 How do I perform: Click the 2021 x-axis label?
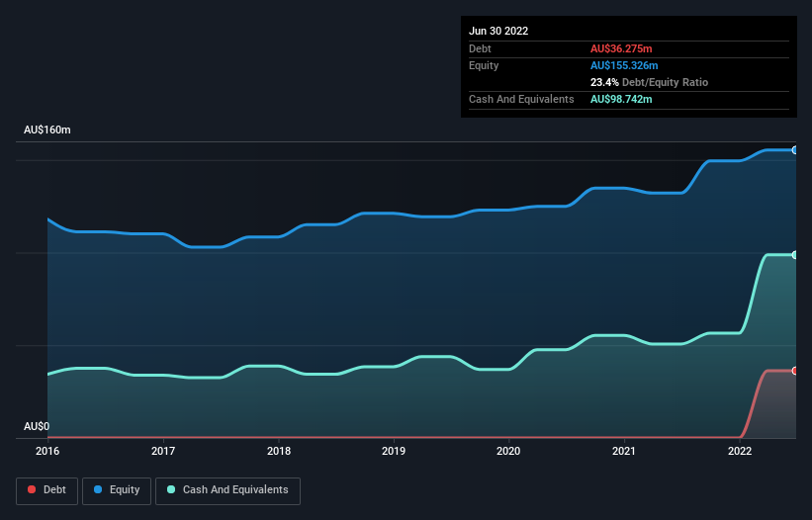(x=624, y=451)
